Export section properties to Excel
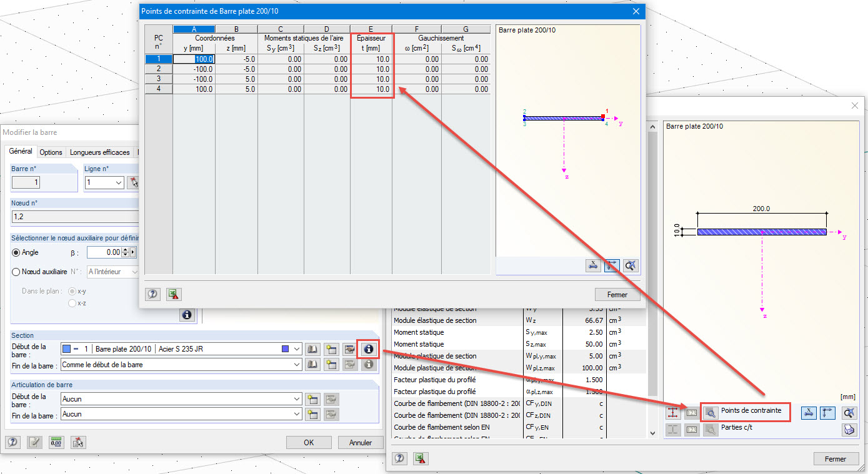Screen dimensions: 868x474 (421, 458)
